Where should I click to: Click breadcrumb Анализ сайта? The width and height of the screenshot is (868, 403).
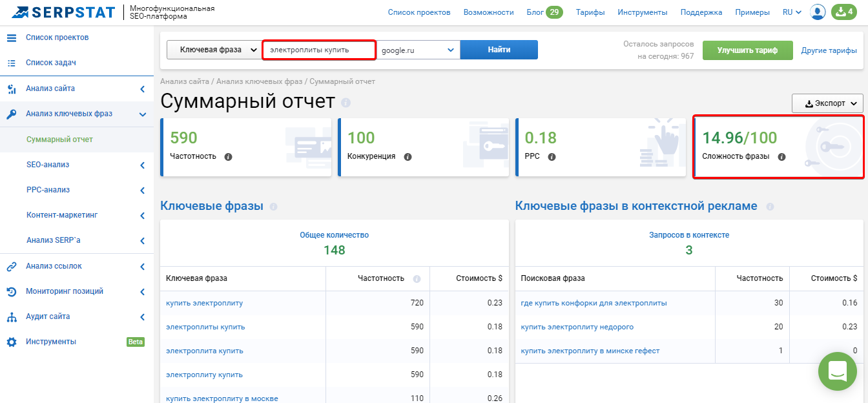pos(185,81)
